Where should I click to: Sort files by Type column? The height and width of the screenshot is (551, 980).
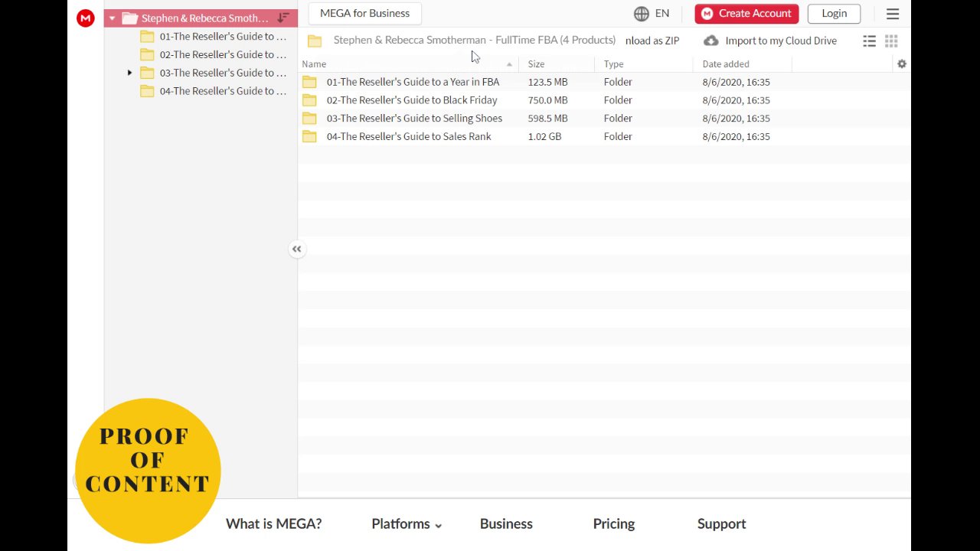click(613, 64)
